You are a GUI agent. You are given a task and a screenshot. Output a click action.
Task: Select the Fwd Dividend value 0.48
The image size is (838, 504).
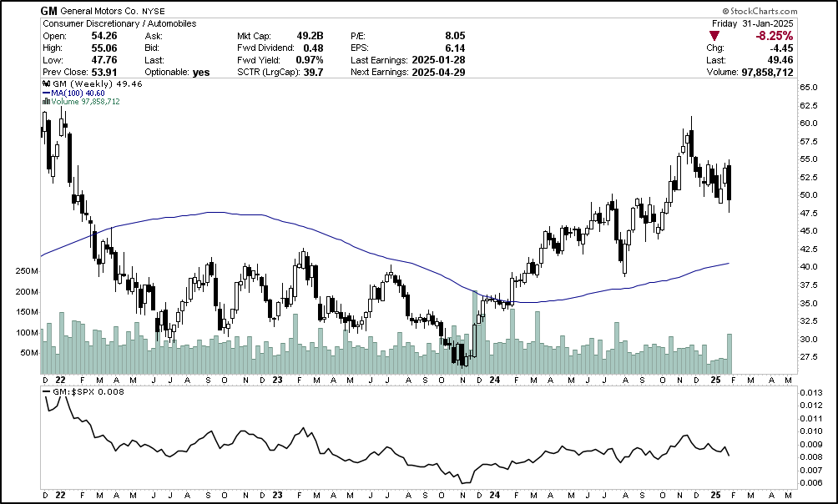point(314,48)
